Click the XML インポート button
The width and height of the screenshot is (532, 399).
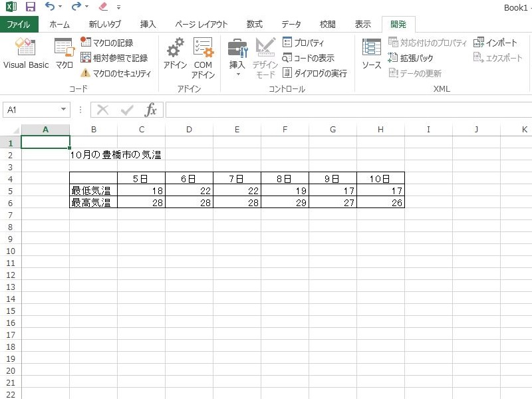(x=495, y=43)
